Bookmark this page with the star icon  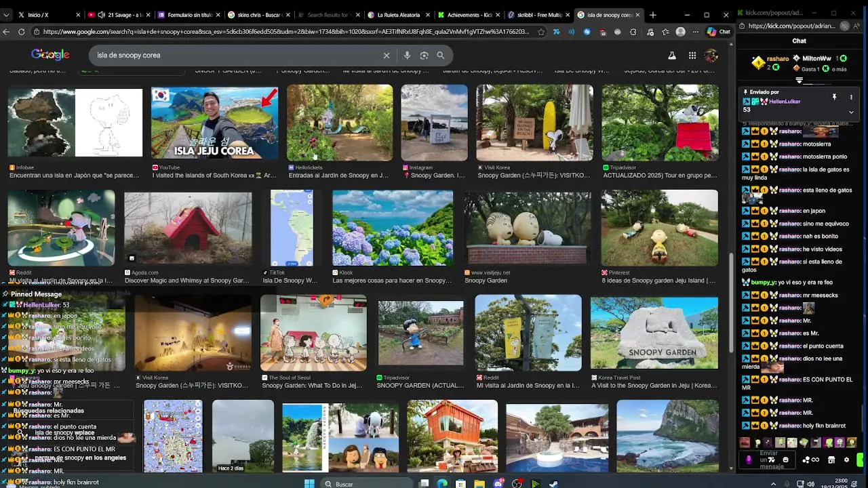point(540,31)
